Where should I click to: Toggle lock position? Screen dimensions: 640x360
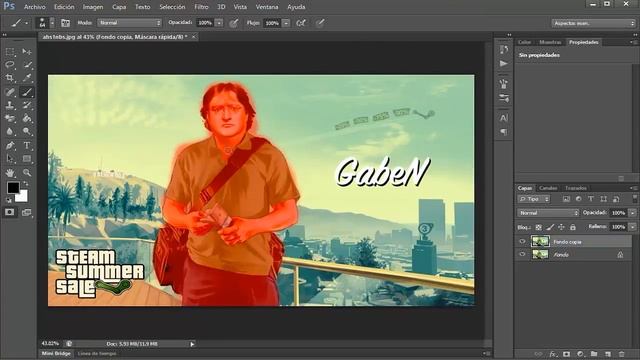(x=562, y=227)
